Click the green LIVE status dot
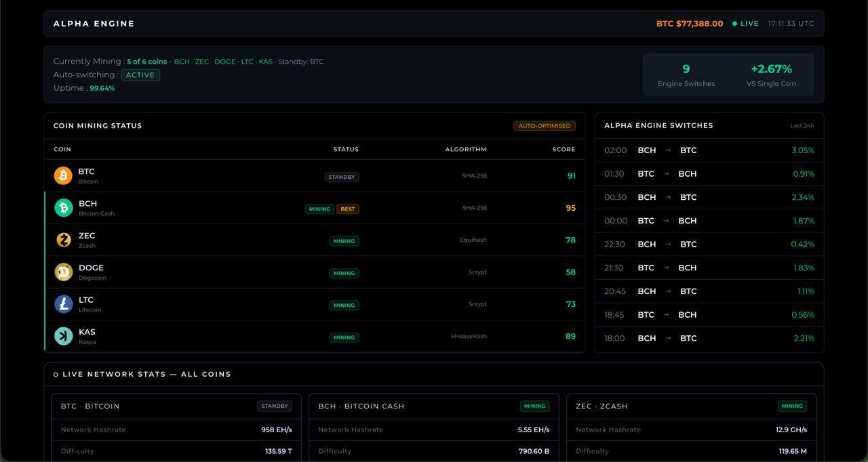The height and width of the screenshot is (462, 868). pos(734,24)
